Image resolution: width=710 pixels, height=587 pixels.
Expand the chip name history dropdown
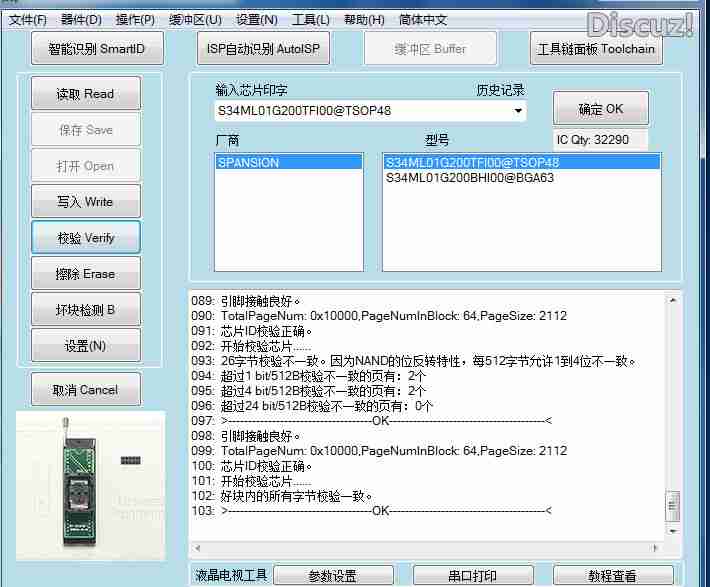[x=519, y=111]
